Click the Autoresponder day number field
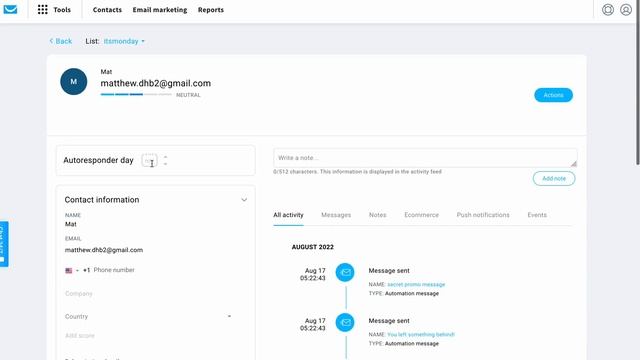The image size is (640, 360). tap(149, 160)
